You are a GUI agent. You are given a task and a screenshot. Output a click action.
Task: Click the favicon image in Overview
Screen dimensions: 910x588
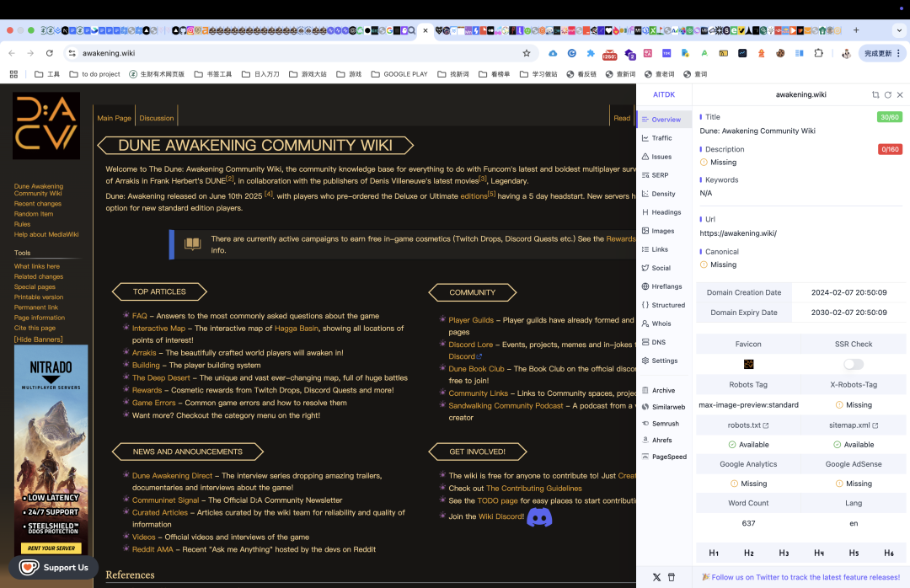pyautogui.click(x=749, y=365)
